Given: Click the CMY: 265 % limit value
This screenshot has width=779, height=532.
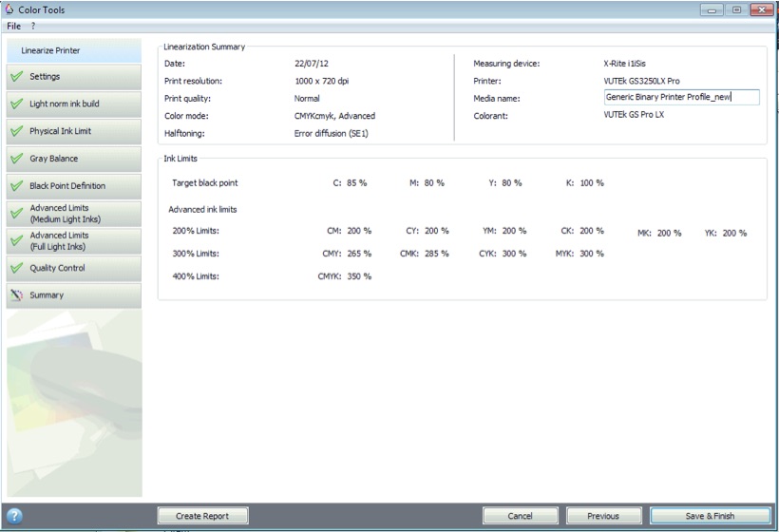Looking at the screenshot, I should point(347,254).
